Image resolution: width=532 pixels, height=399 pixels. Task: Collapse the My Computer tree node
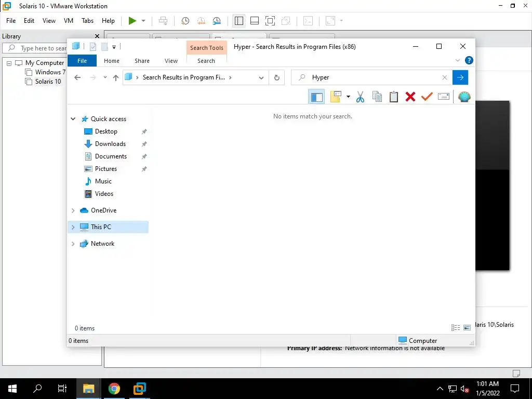[x=9, y=63]
